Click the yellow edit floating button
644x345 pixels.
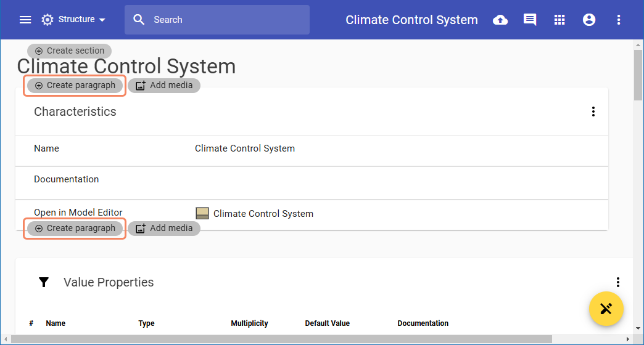[606, 308]
